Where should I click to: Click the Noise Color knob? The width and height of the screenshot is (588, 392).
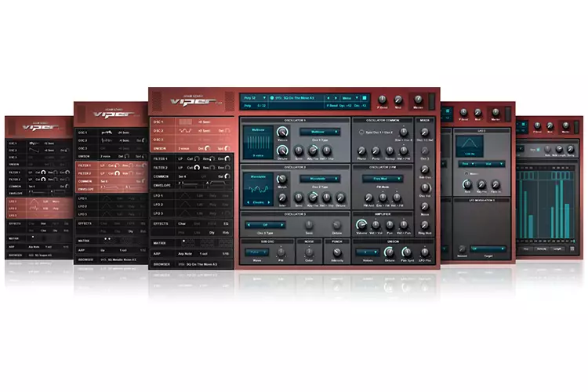pyautogui.click(x=309, y=252)
